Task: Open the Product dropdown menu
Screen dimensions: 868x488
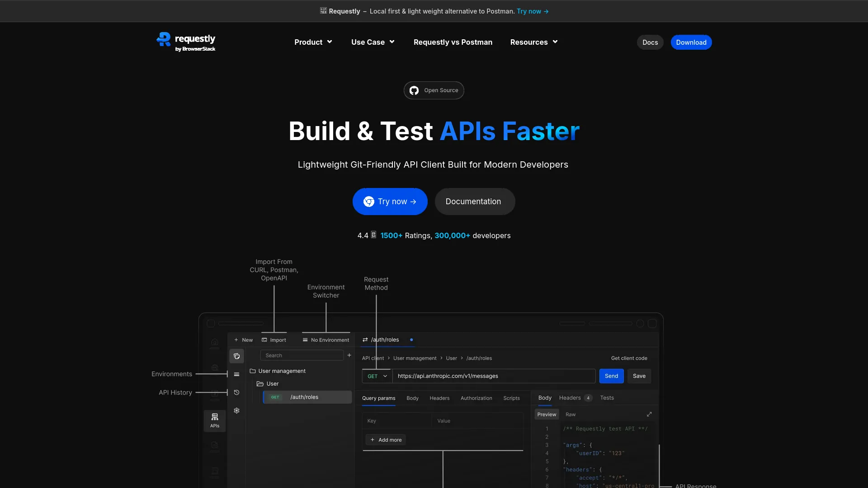Action: point(313,42)
